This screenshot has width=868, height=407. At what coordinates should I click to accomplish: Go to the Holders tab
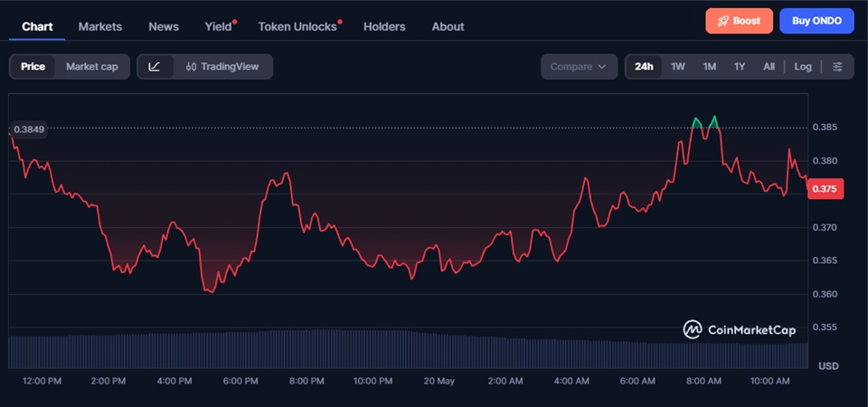384,26
